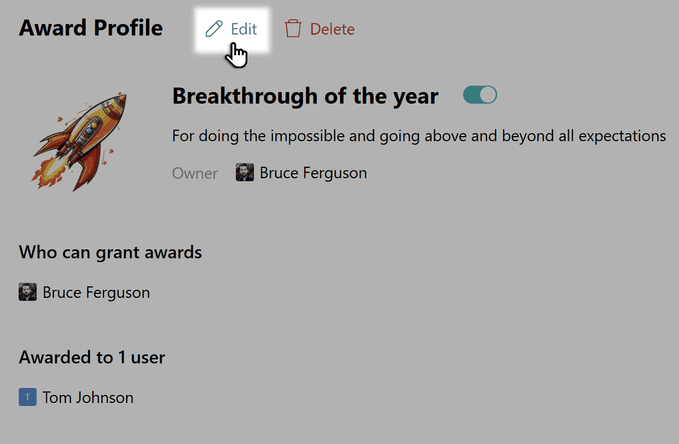Click the word expectations in the description

point(623,135)
